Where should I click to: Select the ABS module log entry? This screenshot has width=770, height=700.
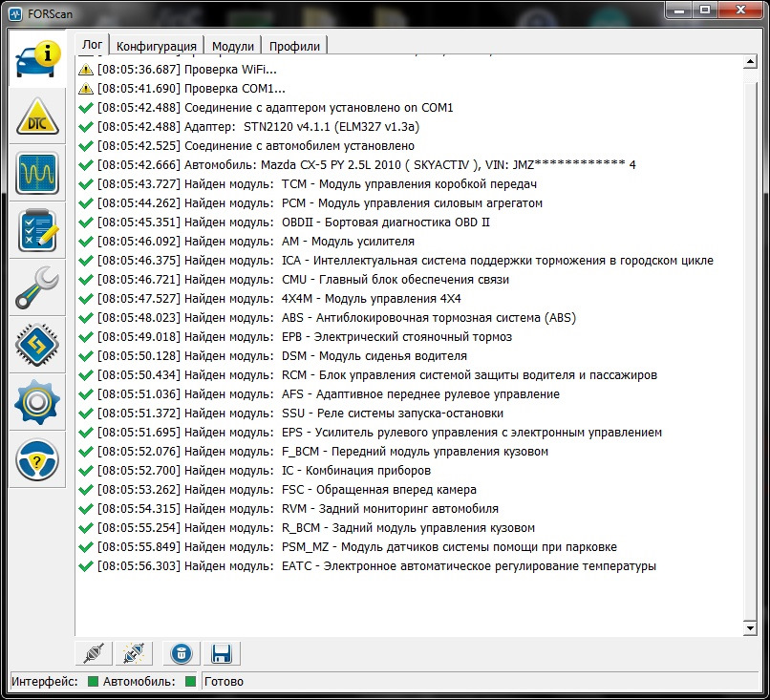[327, 318]
